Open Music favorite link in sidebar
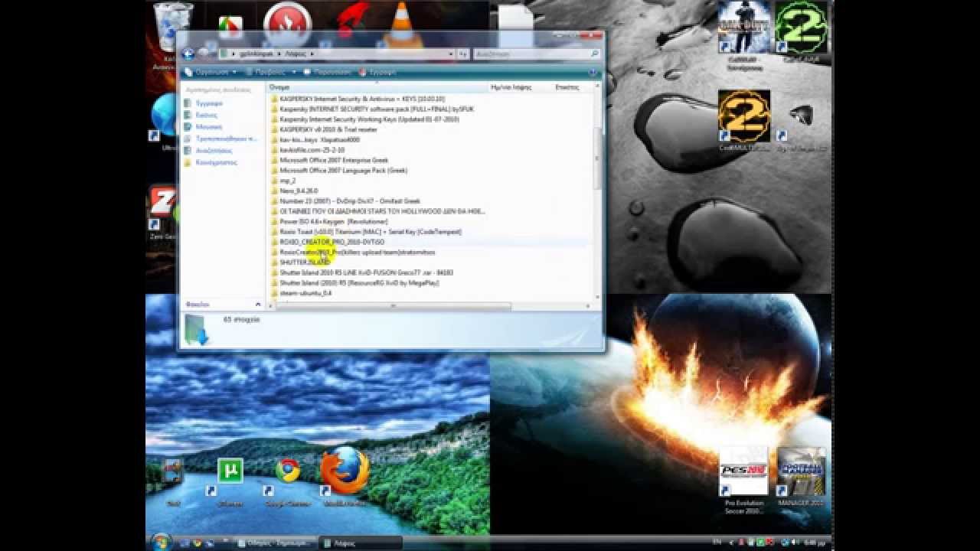Viewport: 980px width, 551px height. coord(209,126)
